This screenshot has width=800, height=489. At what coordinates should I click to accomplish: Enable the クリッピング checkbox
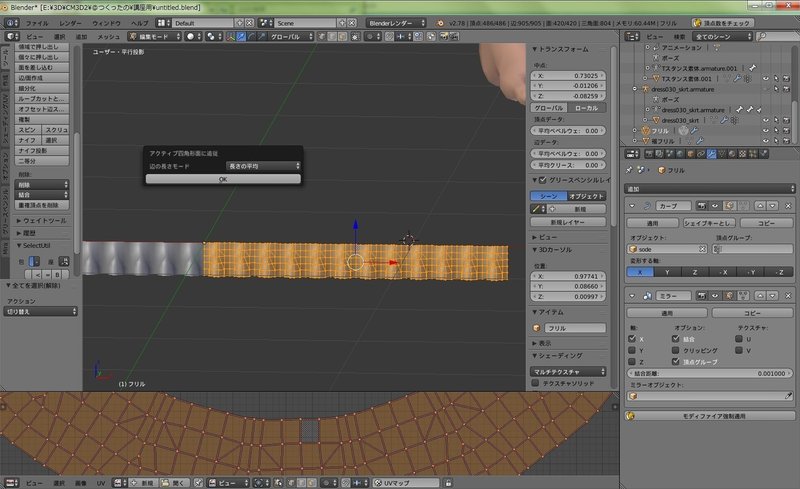click(676, 350)
